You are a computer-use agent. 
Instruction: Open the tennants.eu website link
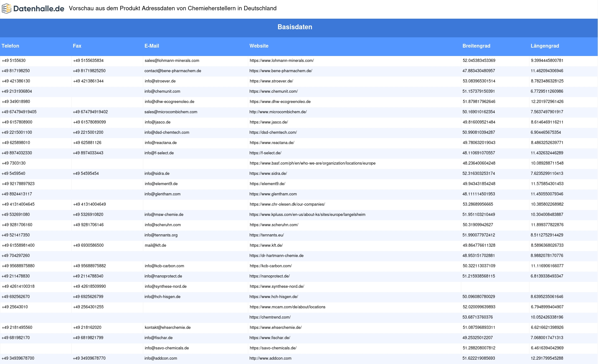267,235
